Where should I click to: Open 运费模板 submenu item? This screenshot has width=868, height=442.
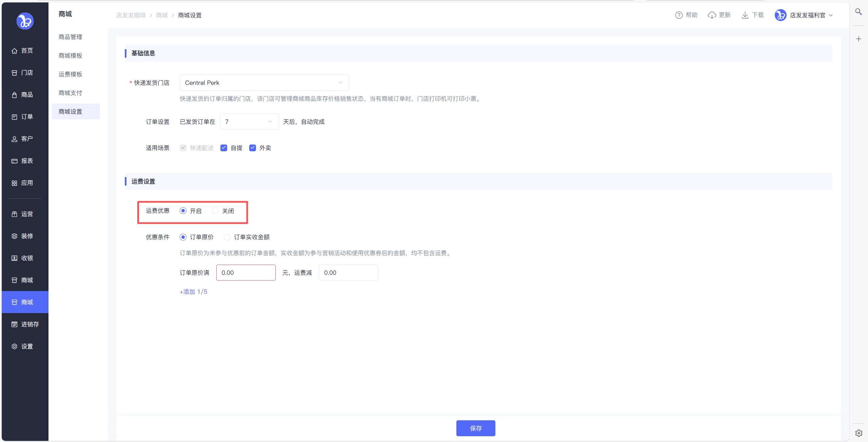70,74
